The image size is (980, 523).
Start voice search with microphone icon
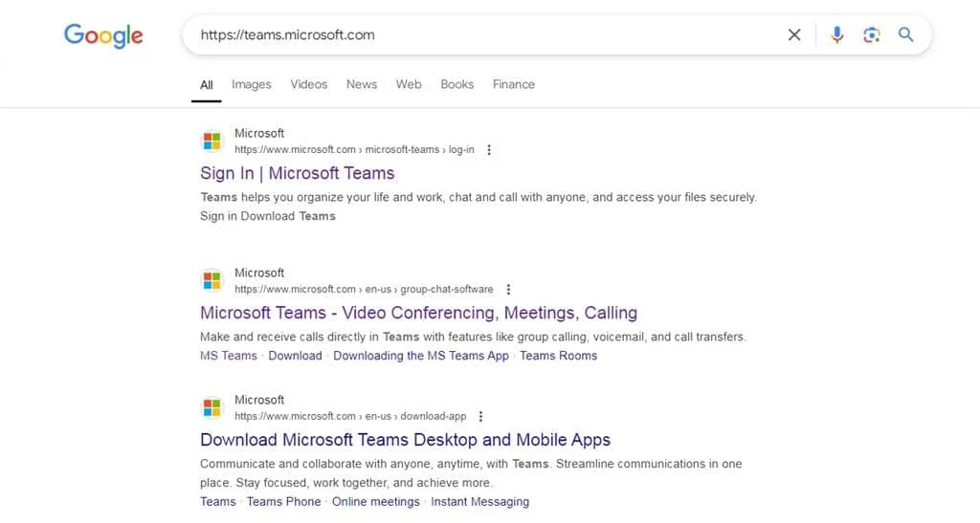coord(836,35)
